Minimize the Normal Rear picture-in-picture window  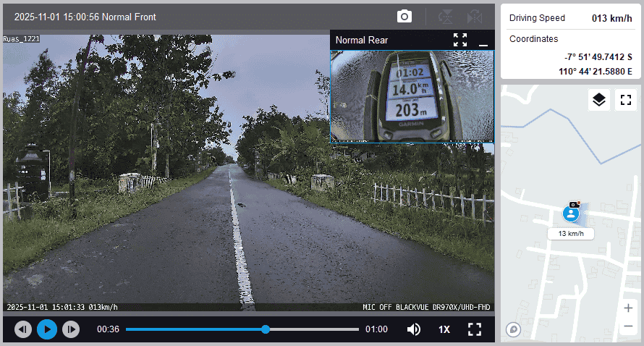coord(483,41)
